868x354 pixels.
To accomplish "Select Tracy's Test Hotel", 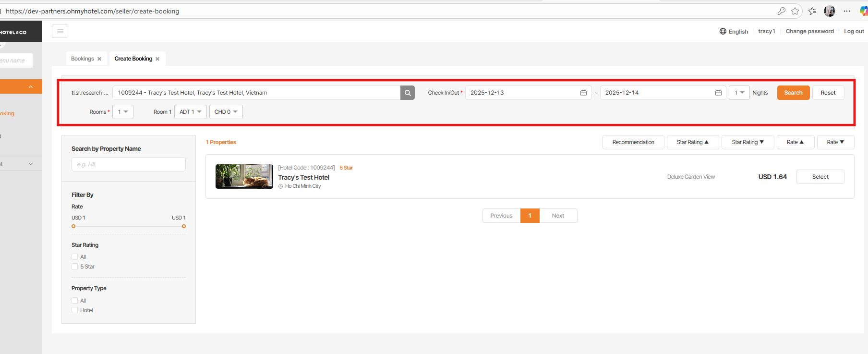I will point(820,177).
